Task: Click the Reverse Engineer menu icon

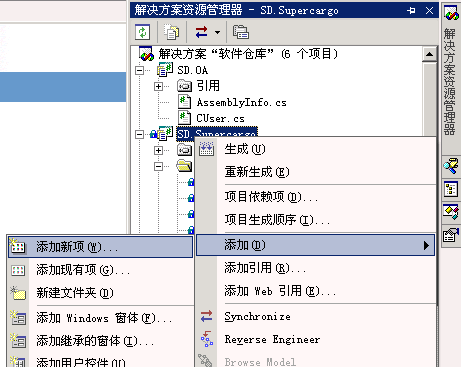Action: click(x=207, y=339)
